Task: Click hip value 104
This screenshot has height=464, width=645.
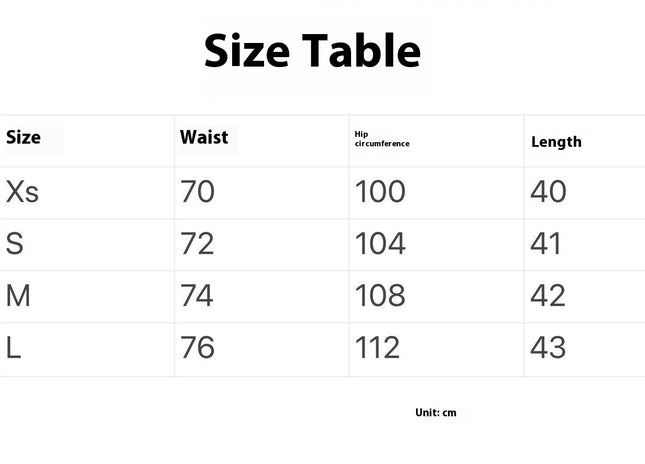Action: [380, 244]
